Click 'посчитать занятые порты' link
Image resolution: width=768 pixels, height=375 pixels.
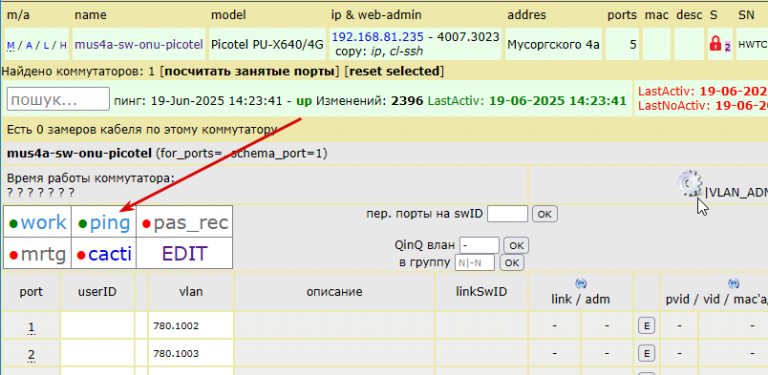pyautogui.click(x=250, y=71)
